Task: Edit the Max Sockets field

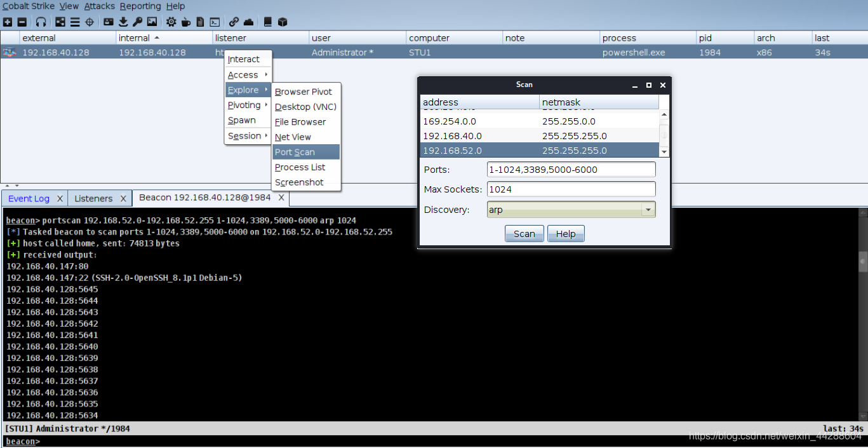Action: click(x=571, y=189)
